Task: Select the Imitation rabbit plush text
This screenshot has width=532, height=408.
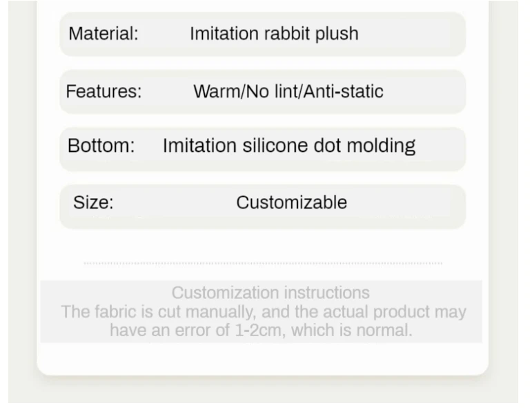Action: (x=274, y=34)
